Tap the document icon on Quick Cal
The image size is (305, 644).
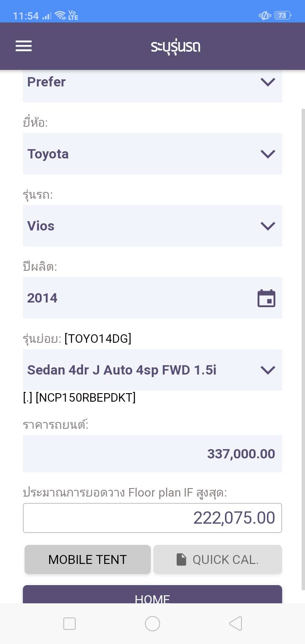pos(181,560)
